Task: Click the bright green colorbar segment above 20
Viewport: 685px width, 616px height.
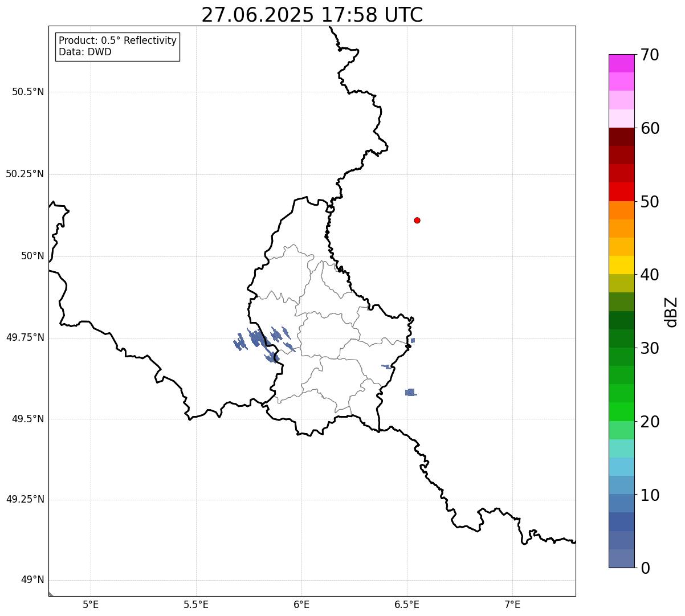Action: tap(622, 411)
